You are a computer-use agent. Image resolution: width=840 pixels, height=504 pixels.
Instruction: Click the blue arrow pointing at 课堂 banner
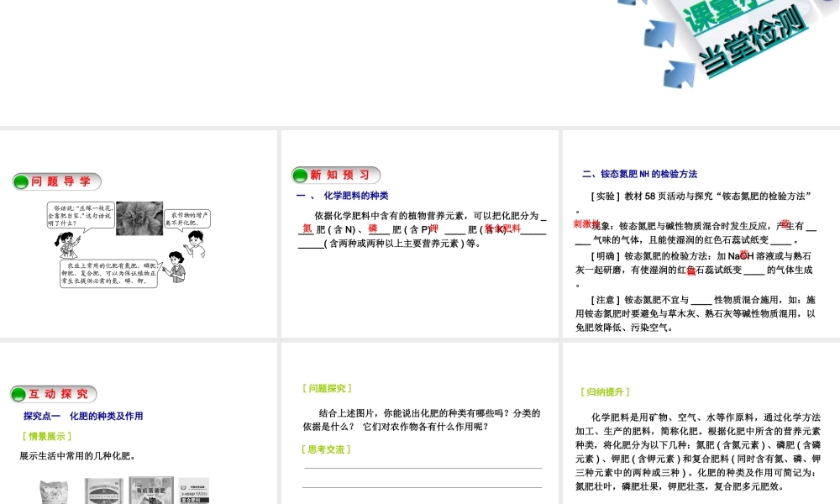tap(660, 33)
